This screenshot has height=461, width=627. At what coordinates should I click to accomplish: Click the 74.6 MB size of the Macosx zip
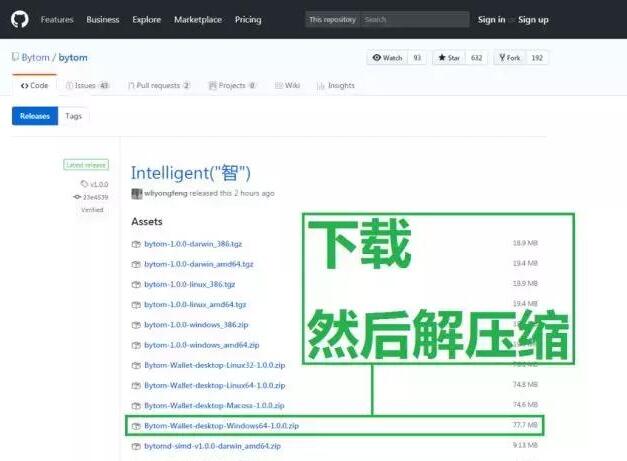click(525, 405)
